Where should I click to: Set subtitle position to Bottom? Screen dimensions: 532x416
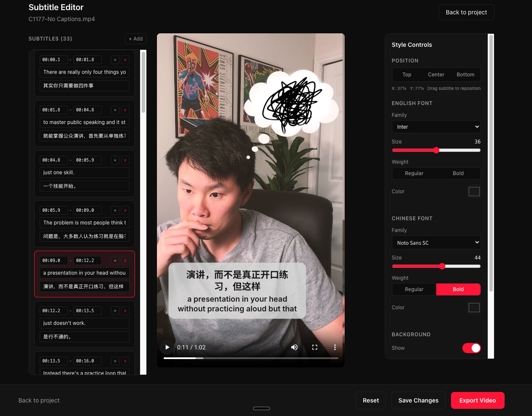465,75
